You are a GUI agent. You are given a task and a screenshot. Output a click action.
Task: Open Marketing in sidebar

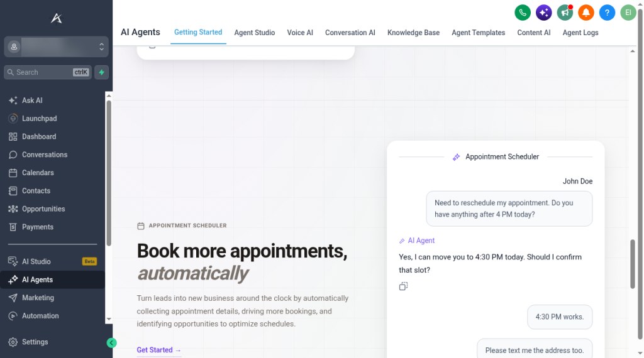[x=53, y=298]
